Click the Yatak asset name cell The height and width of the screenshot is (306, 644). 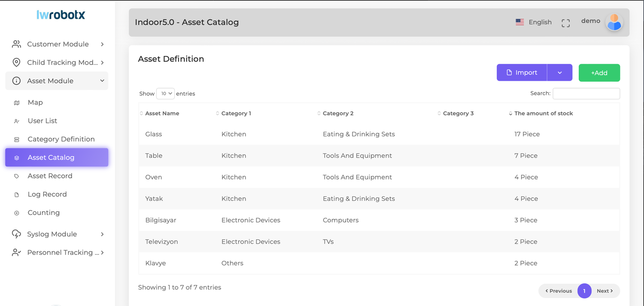pos(154,199)
